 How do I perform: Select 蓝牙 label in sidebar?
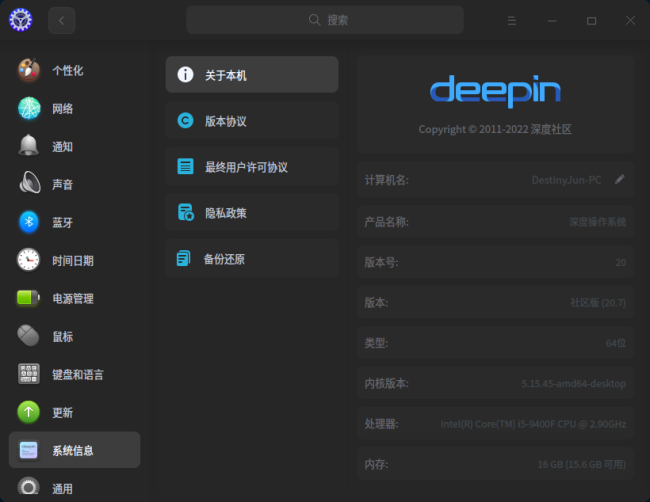click(x=63, y=223)
